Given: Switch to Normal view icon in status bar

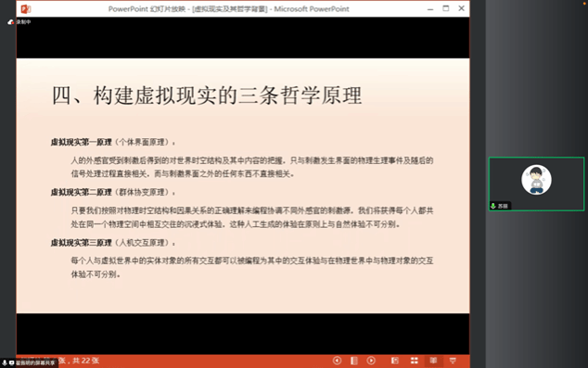Looking at the screenshot, I should pyautogui.click(x=394, y=361).
